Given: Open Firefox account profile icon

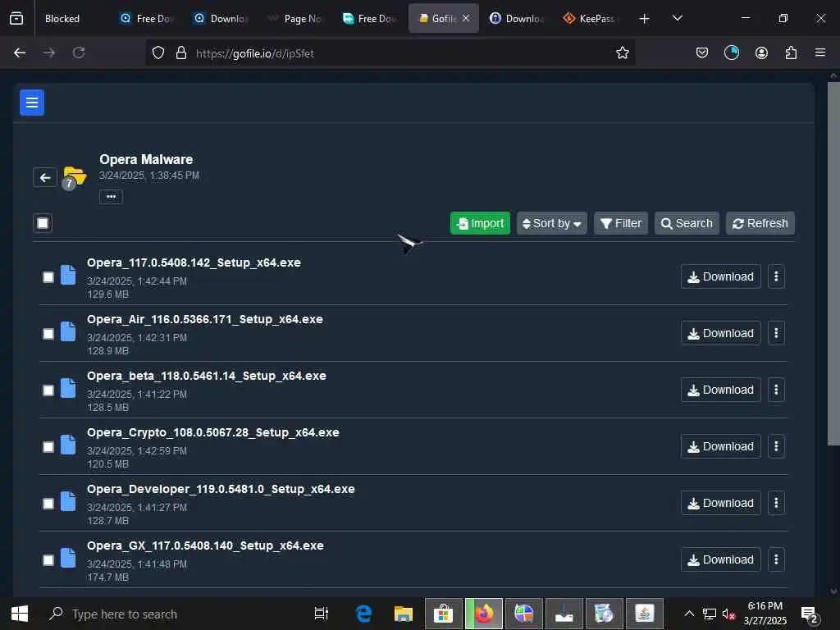Looking at the screenshot, I should tap(761, 52).
